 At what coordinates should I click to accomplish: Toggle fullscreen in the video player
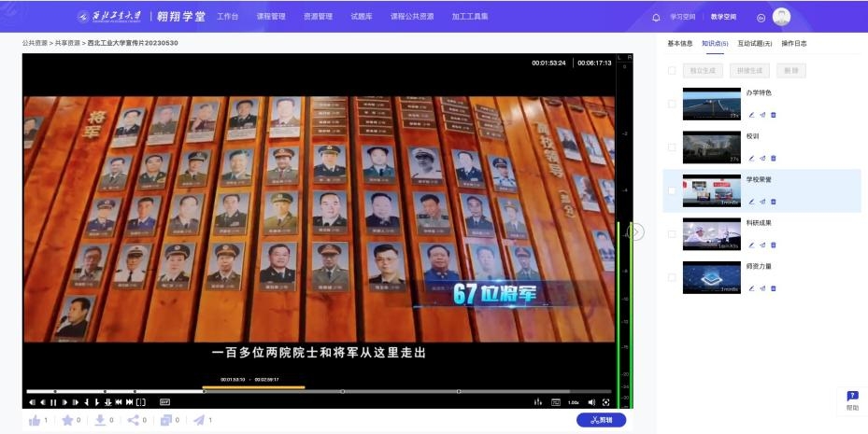(605, 402)
